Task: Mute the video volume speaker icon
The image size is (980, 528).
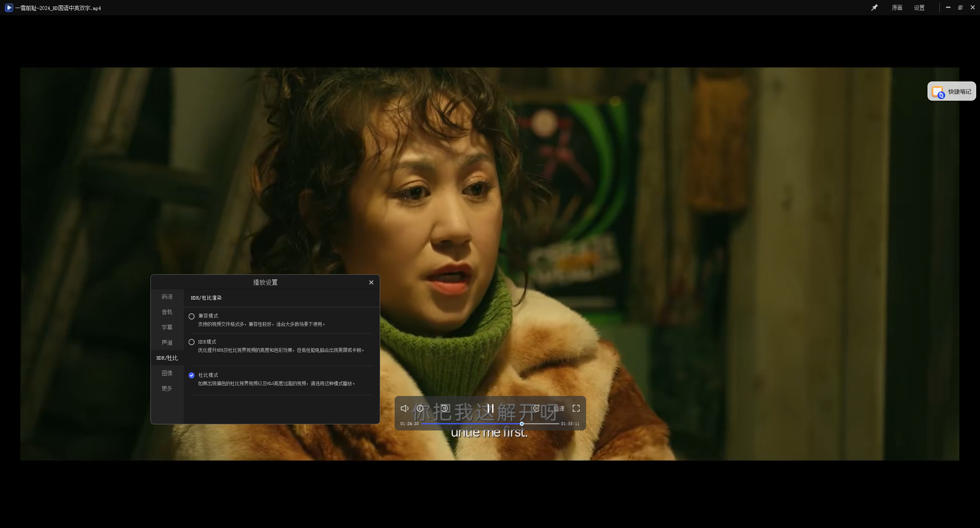Action: [404, 408]
